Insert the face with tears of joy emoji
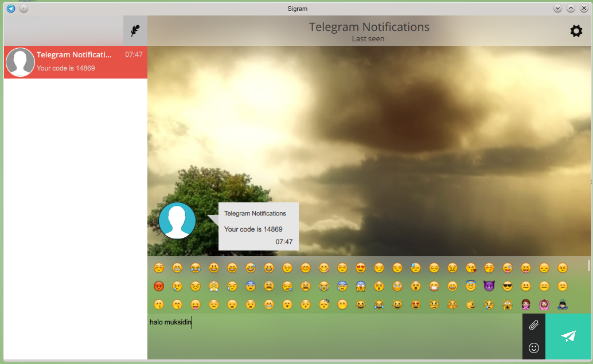The image size is (593, 364). click(196, 268)
